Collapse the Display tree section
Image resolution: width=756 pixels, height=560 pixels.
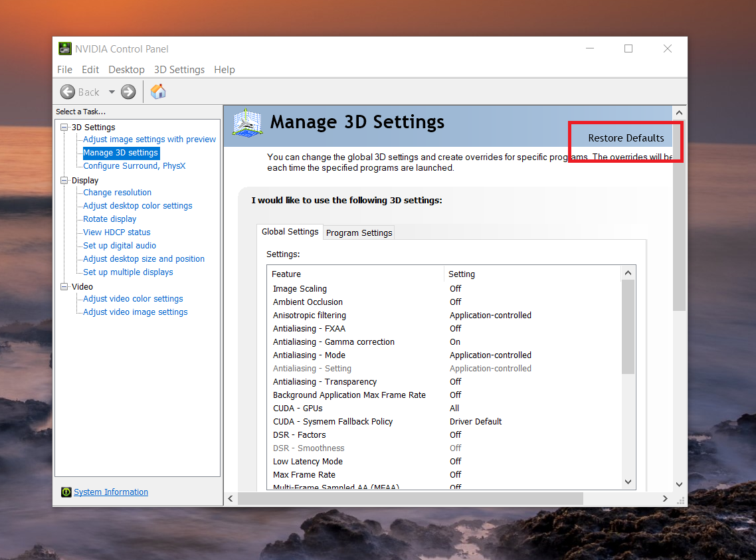(63, 180)
